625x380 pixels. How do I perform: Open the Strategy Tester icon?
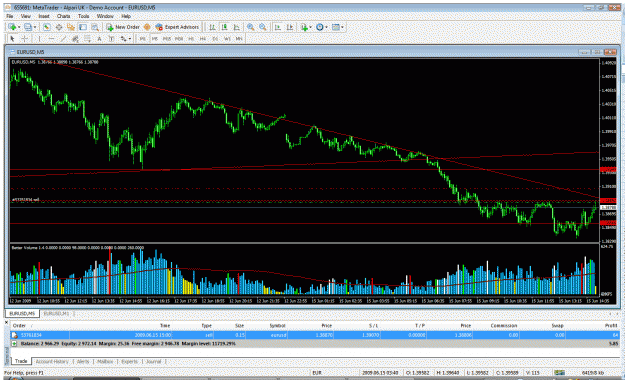(x=95, y=27)
